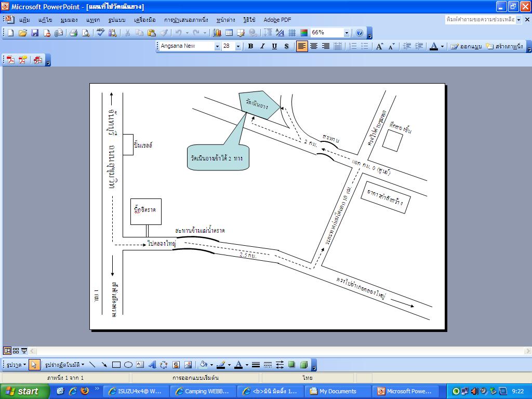Toggle Italic formatting
Viewport: 532px width, 399px height.
pos(262,46)
